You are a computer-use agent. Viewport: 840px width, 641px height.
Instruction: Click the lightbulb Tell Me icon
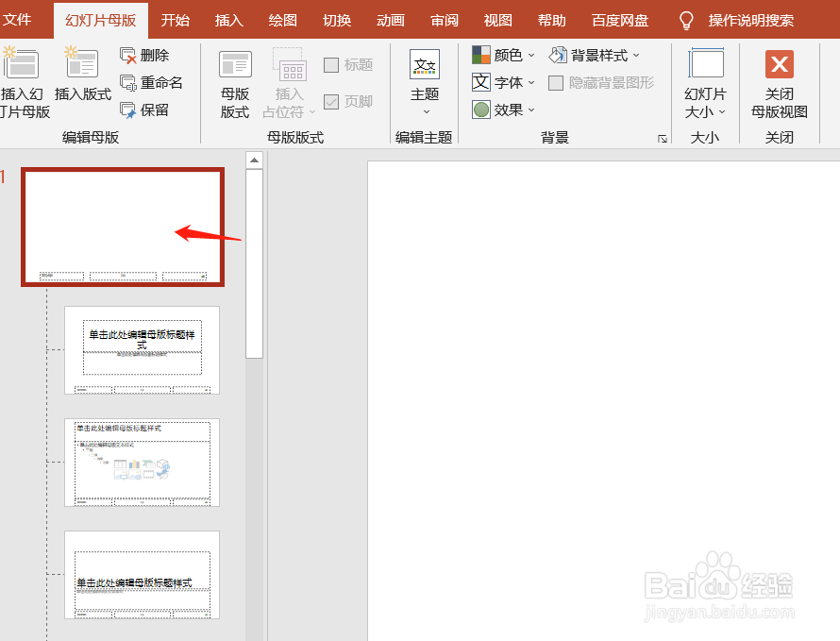click(x=686, y=21)
